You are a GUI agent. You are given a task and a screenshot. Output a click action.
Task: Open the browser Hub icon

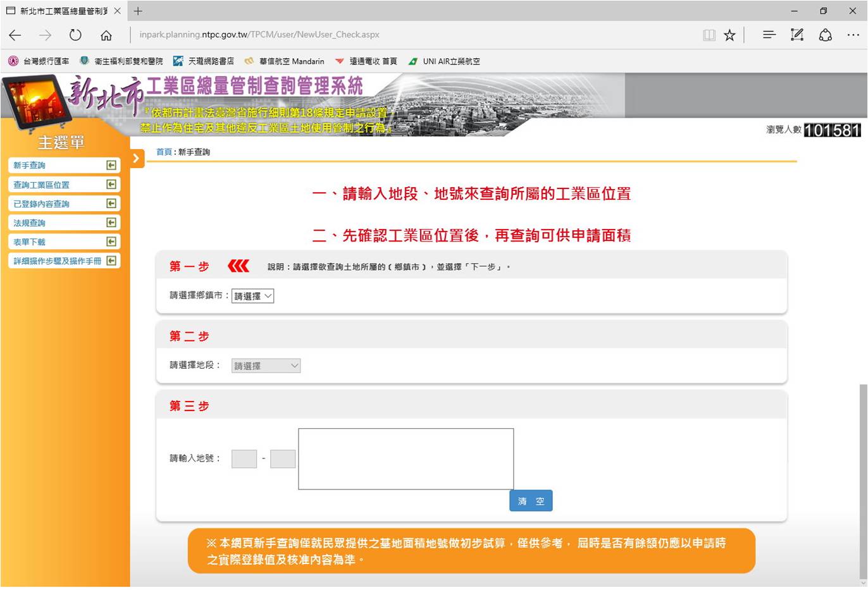(x=769, y=35)
